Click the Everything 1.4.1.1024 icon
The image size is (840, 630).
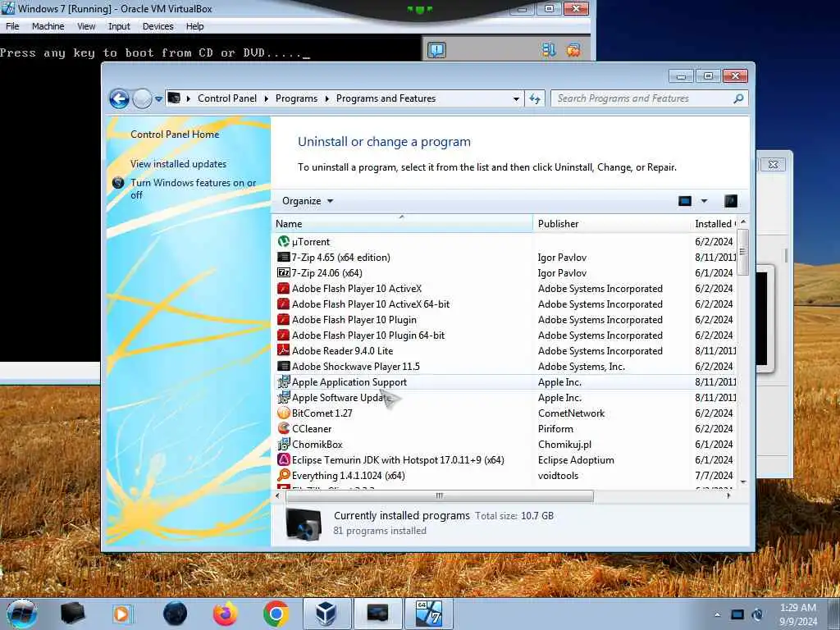click(x=283, y=475)
